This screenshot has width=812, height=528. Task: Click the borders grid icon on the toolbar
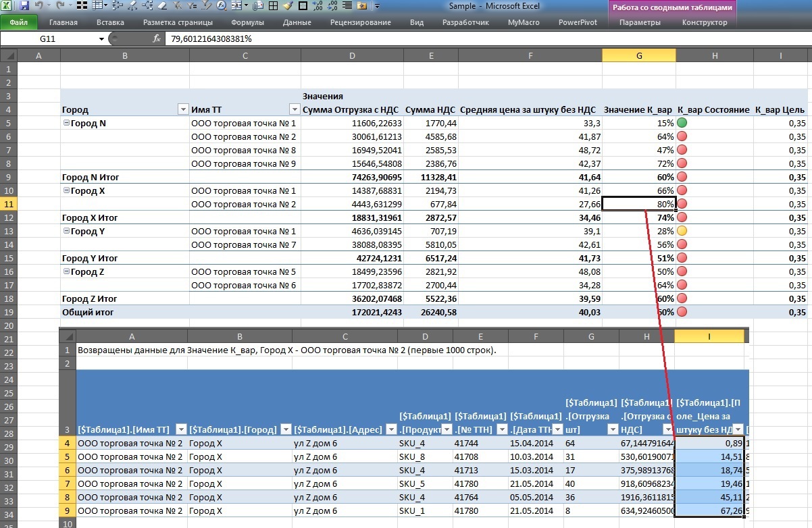pos(274,6)
